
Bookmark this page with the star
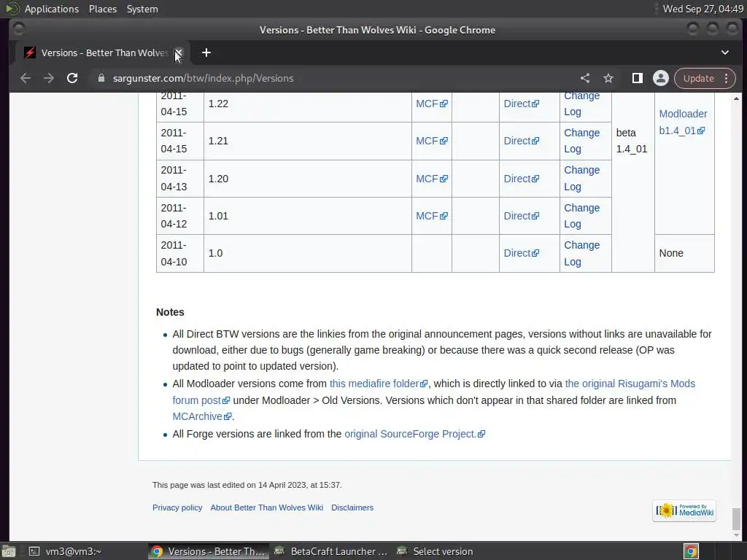pyautogui.click(x=608, y=78)
